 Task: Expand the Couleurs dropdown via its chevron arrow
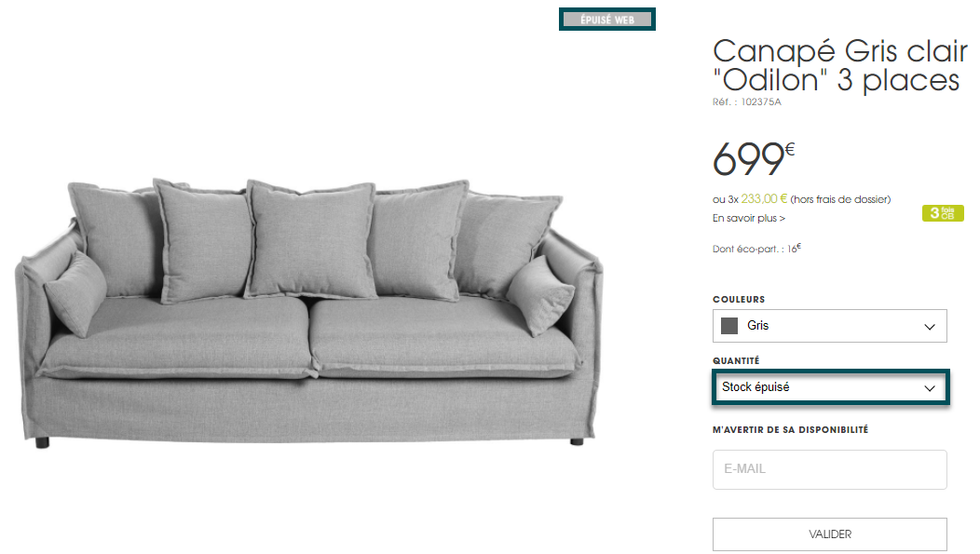(x=930, y=327)
